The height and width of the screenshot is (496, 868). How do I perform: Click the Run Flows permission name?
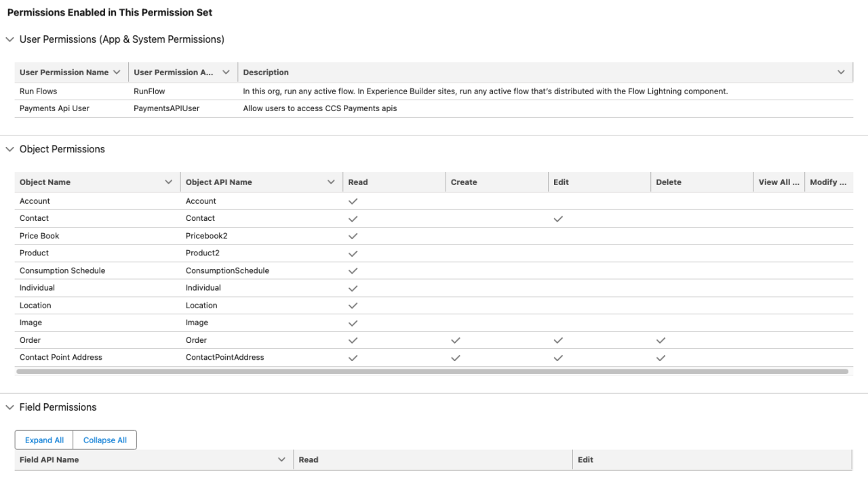38,91
